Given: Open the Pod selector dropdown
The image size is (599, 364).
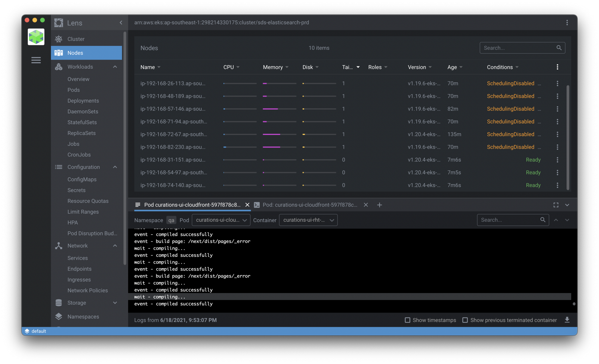Looking at the screenshot, I should pyautogui.click(x=221, y=220).
